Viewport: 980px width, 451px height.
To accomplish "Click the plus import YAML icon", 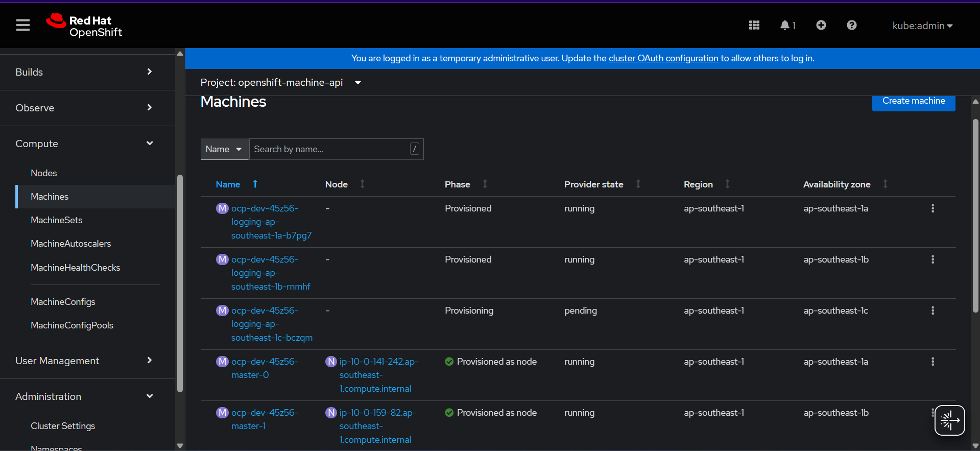I will [x=821, y=25].
